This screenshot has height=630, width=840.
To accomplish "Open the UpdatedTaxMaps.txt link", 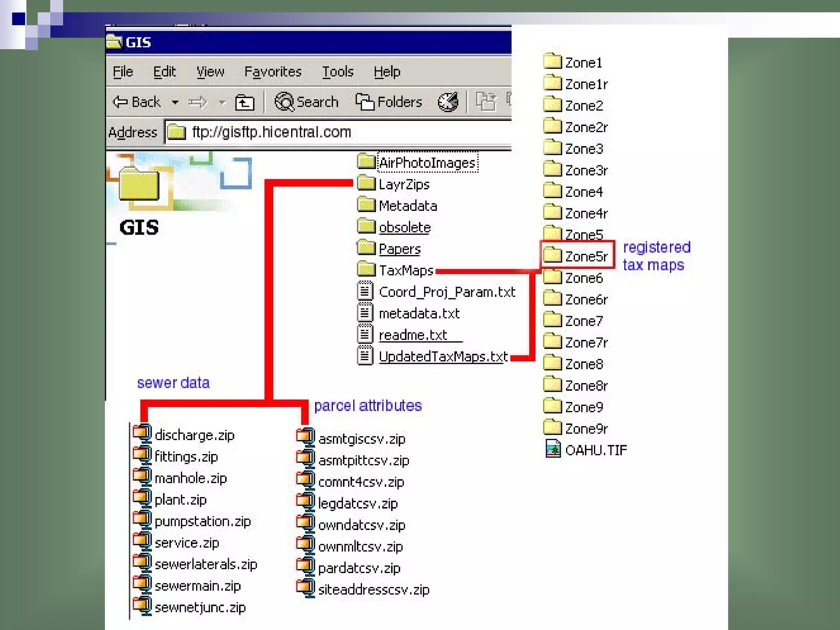I will [443, 356].
